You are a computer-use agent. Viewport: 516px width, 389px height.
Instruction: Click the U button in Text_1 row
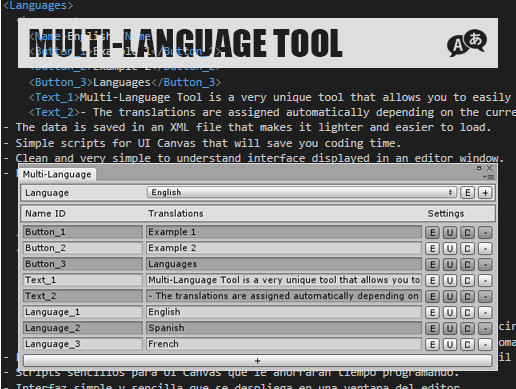click(x=450, y=280)
